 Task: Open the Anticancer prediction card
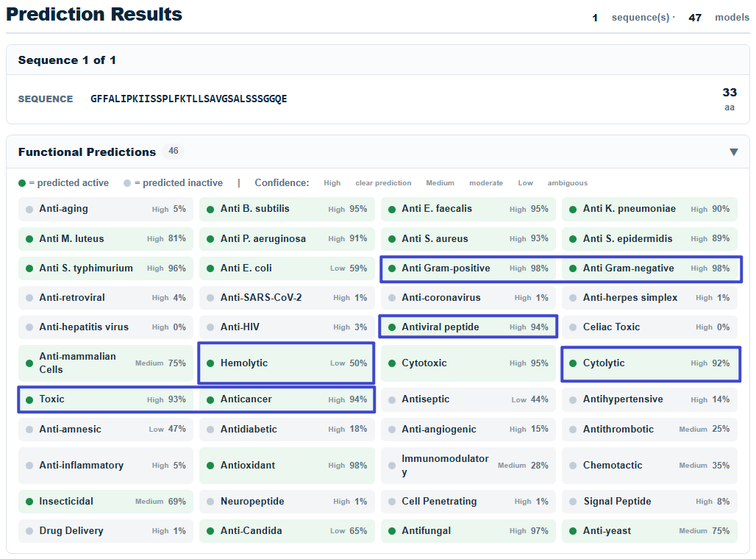click(287, 399)
